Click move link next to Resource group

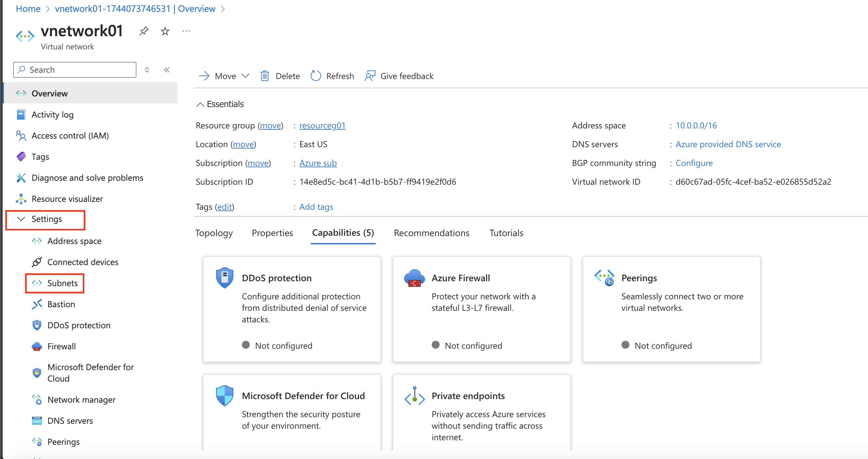(x=270, y=125)
